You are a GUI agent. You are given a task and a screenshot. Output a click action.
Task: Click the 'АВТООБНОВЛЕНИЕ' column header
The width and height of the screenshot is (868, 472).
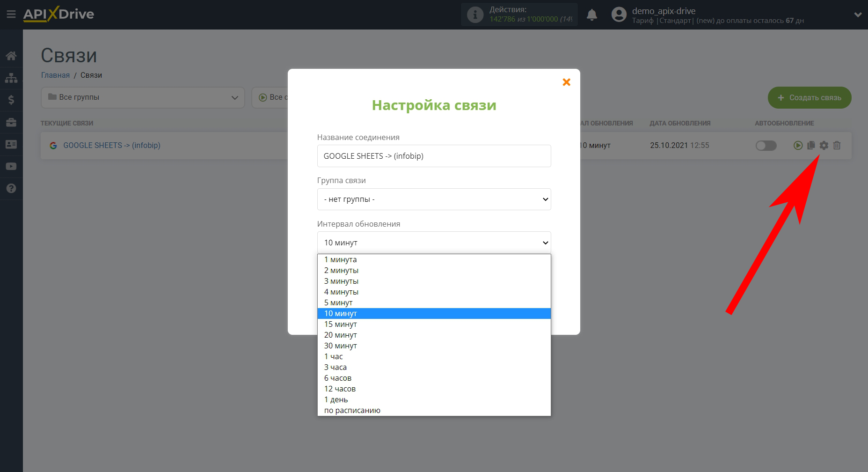[x=784, y=123]
